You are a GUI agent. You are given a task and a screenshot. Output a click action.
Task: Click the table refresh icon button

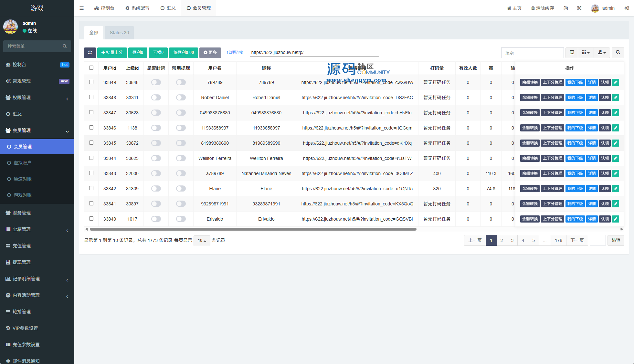point(90,53)
